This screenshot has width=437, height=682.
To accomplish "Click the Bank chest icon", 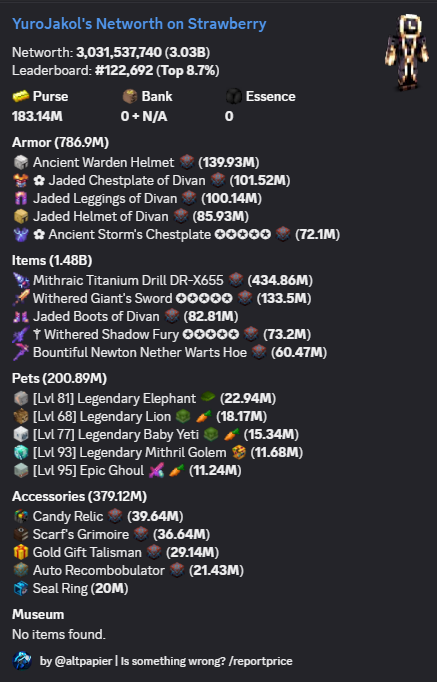I will click(x=130, y=96).
